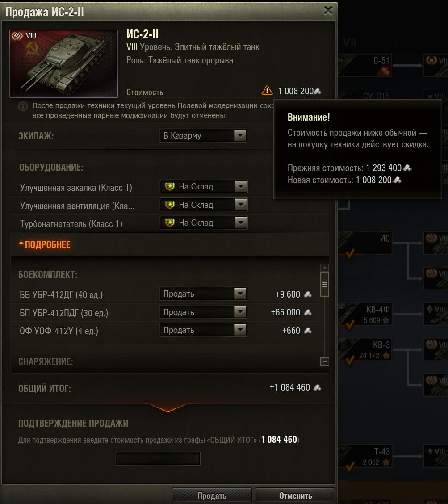Click the elite emblem on tank thumbnail
Viewport: 448px width, 504px height.
[17, 36]
